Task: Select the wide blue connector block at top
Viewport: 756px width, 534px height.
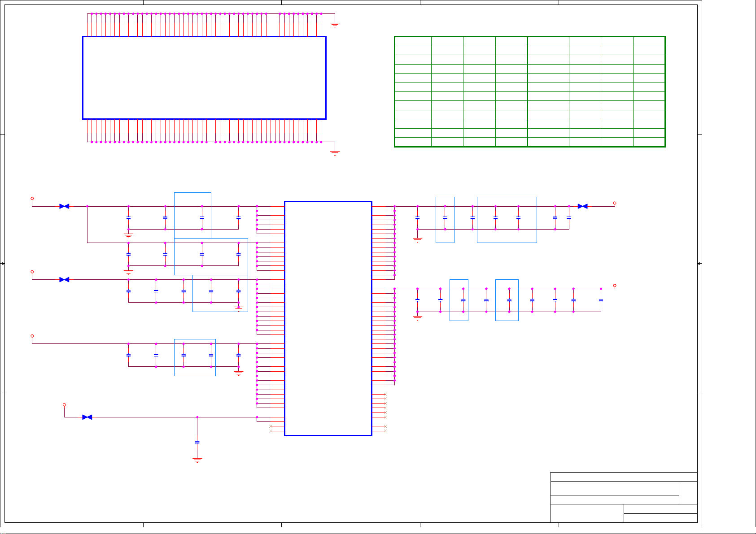Action: coord(204,78)
